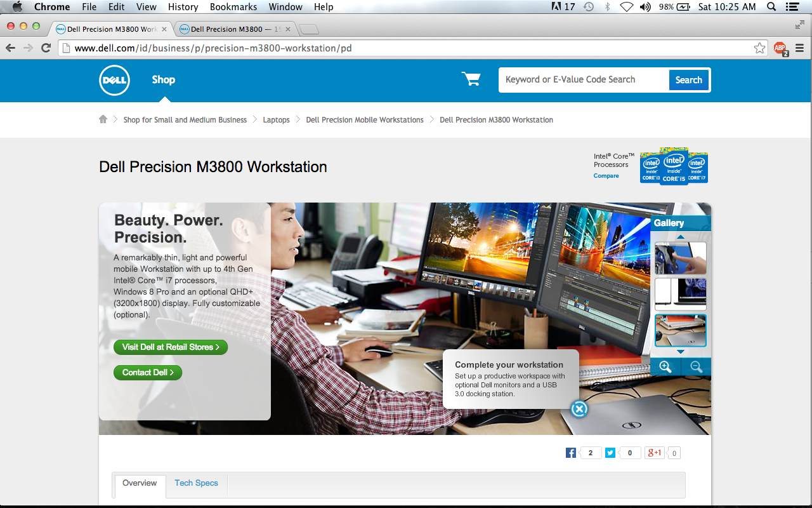Click Intel Core processor badges
The height and width of the screenshot is (508, 812).
(674, 167)
